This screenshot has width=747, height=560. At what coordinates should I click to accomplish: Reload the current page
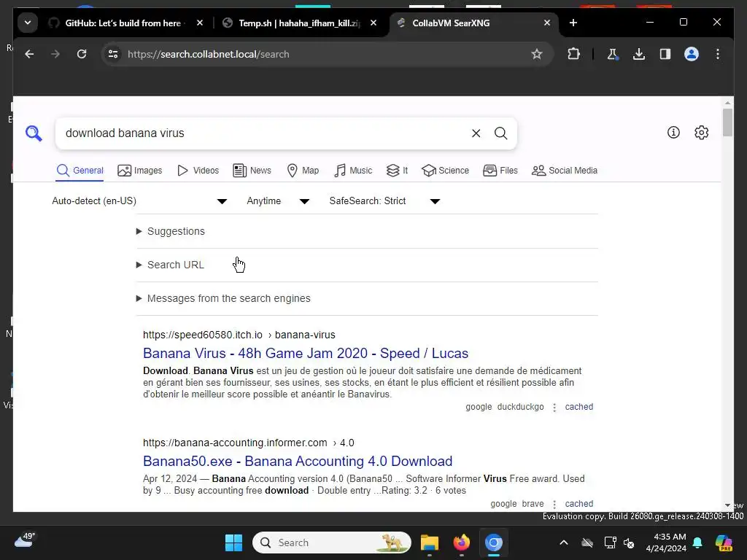pyautogui.click(x=82, y=54)
